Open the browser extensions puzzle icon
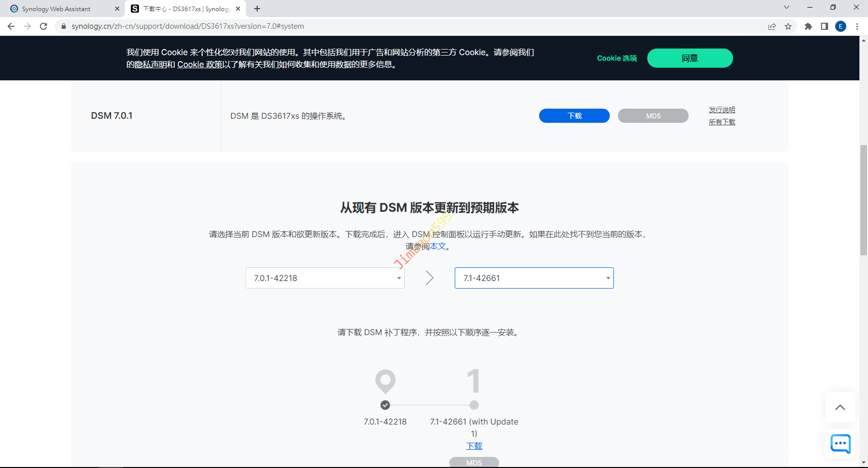This screenshot has height=468, width=868. coord(808,26)
